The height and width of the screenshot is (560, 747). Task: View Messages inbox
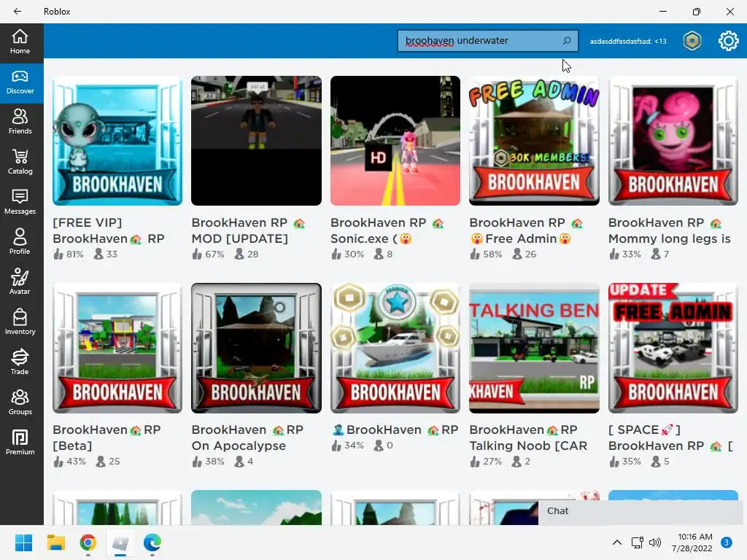click(x=20, y=203)
